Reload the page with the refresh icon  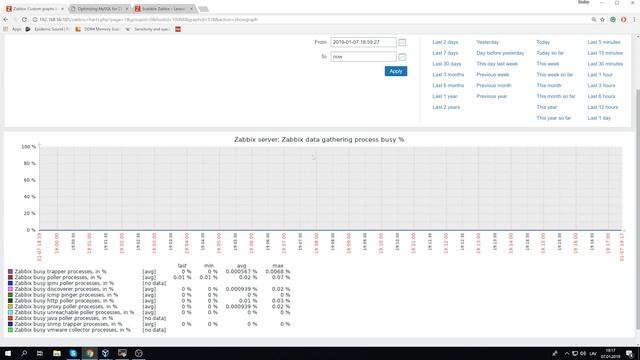[x=24, y=19]
